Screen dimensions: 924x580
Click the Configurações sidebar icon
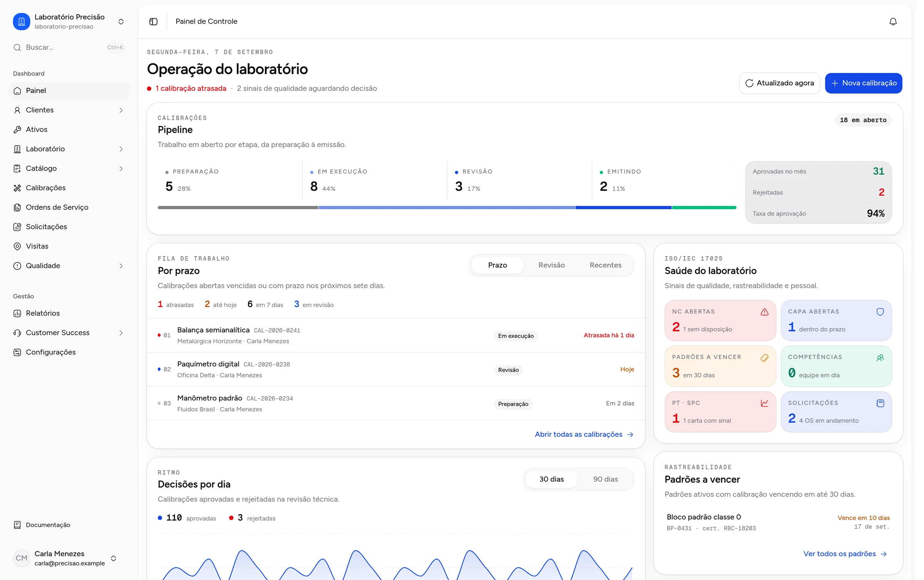tap(17, 352)
